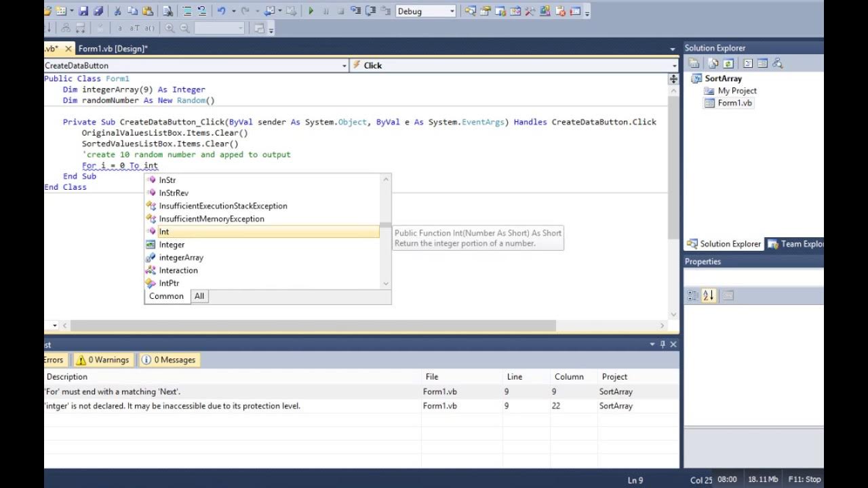Image resolution: width=868 pixels, height=488 pixels.
Task: Open the undo history dropdown arrow
Action: click(x=234, y=12)
